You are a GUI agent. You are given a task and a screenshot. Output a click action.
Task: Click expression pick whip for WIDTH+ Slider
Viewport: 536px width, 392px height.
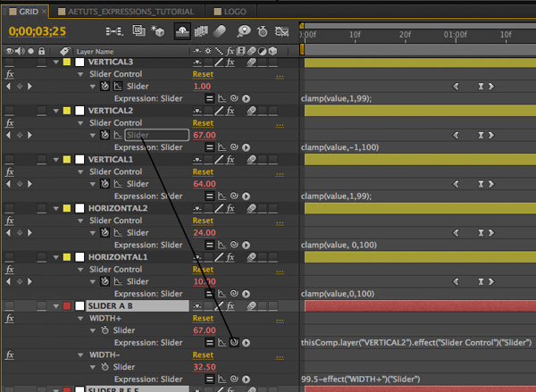click(x=234, y=342)
